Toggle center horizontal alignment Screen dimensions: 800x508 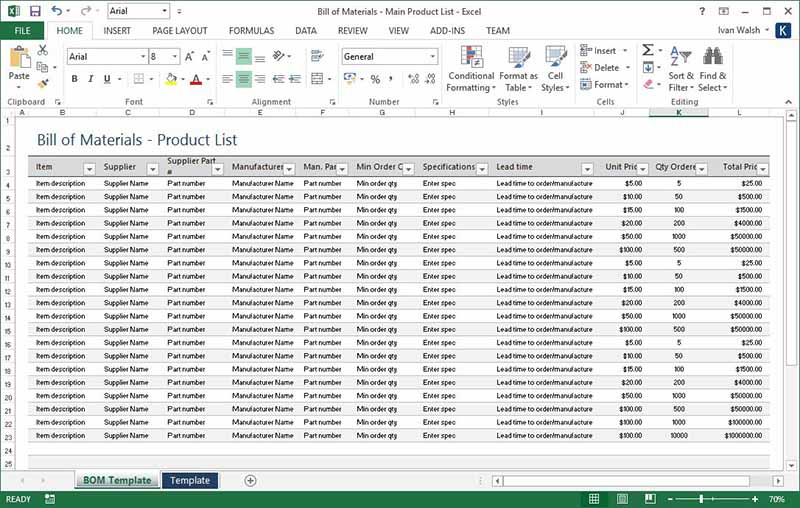click(243, 79)
